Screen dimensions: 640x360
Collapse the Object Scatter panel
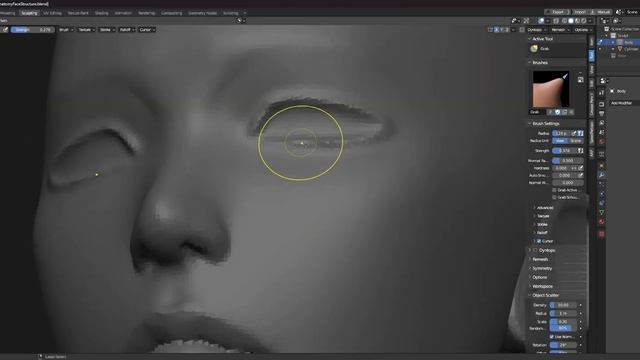click(545, 295)
